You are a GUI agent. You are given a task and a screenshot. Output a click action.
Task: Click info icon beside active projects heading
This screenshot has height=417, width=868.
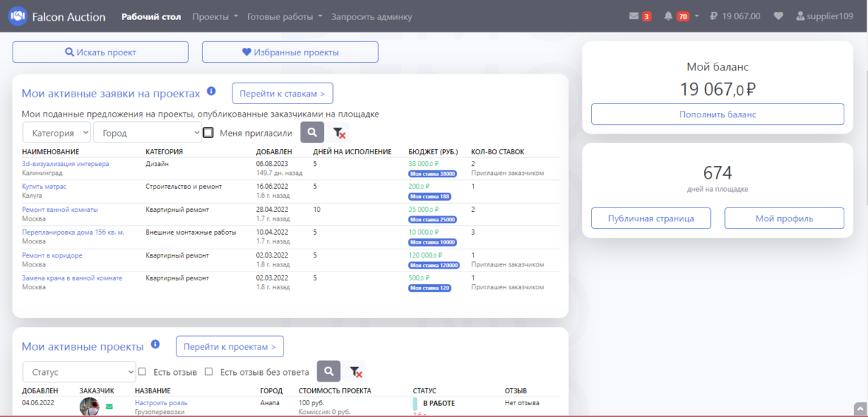(155, 344)
